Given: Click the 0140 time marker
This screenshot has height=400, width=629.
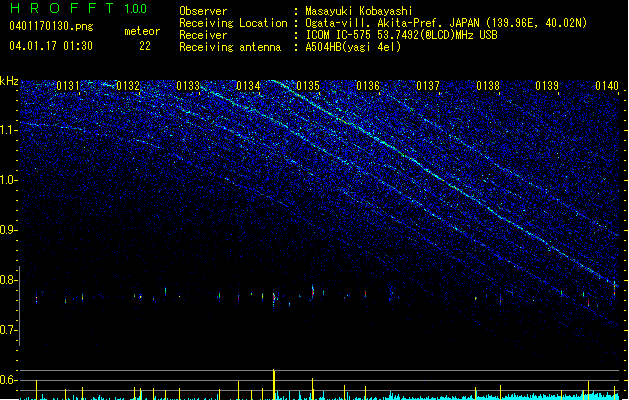Looking at the screenshot, I should (x=607, y=86).
